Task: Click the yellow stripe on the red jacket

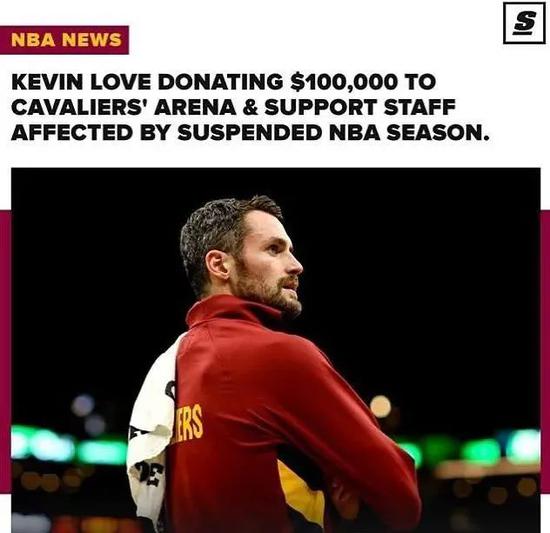Action: click(301, 493)
